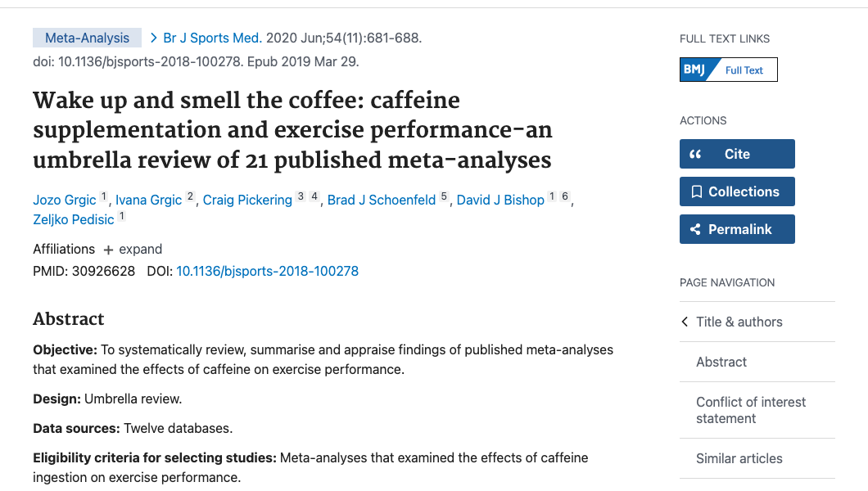Viewport: 868px width, 491px height.
Task: Click affiliation superscript 5 next to Brad J Schoenfeld
Action: click(443, 195)
